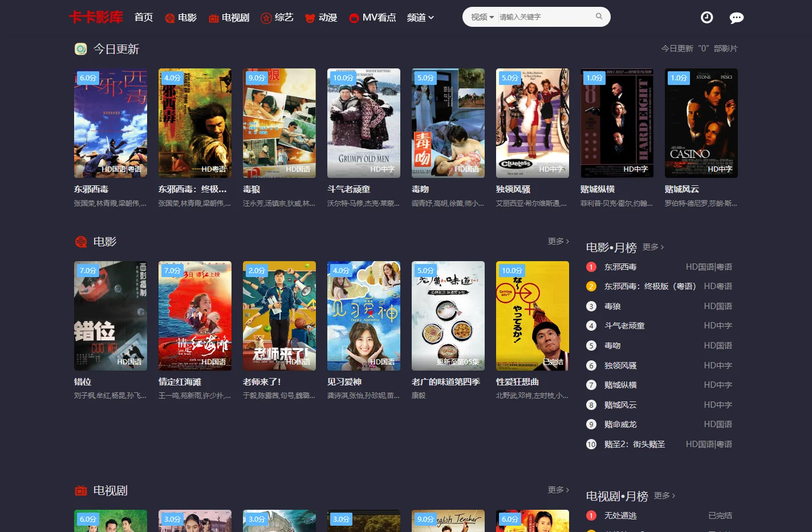This screenshot has width=812, height=532.
Task: Open the MV看点 navigation menu item
Action: pos(372,18)
